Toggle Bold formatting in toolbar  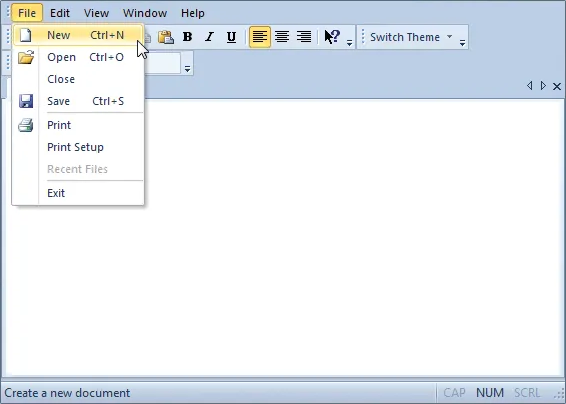(187, 37)
